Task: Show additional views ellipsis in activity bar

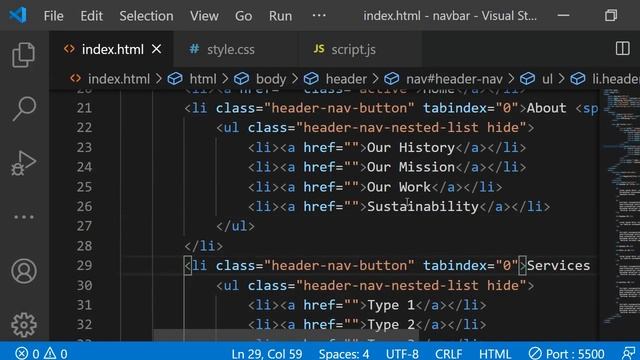Action: [24, 217]
